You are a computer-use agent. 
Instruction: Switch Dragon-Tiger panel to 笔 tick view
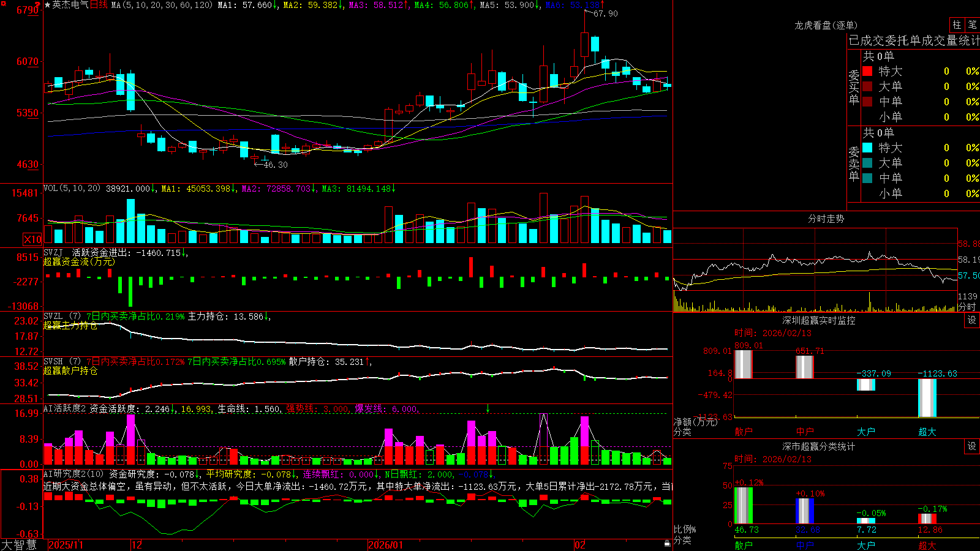tap(972, 24)
